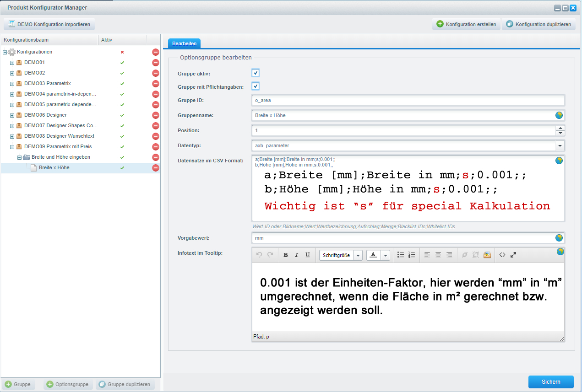Open the HTML source code view
Screen dimensions: 582x392
[502, 255]
